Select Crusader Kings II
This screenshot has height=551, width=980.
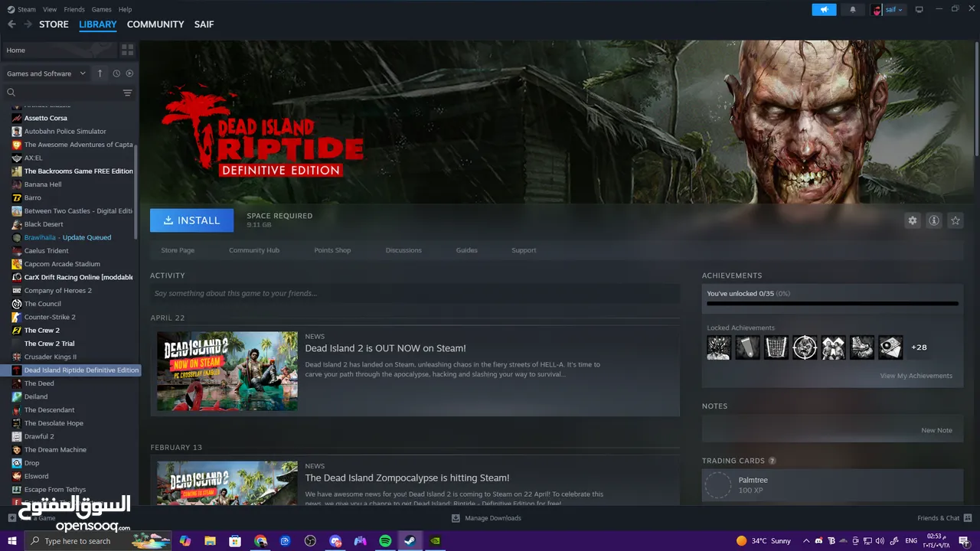(x=51, y=357)
